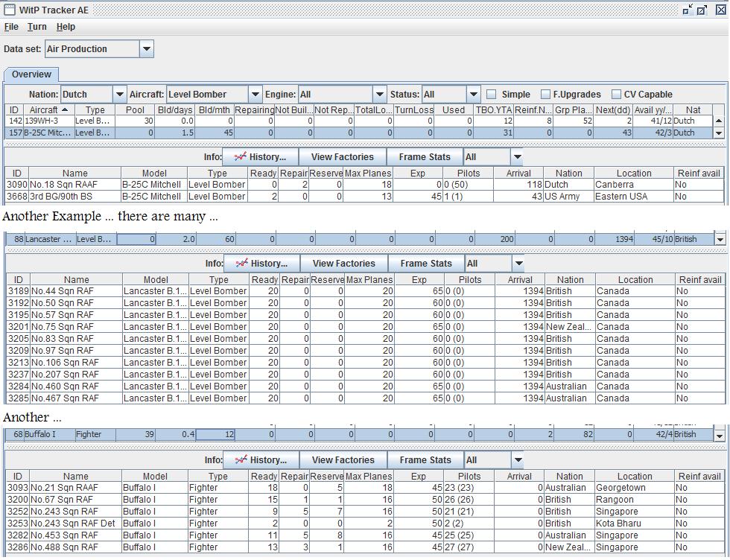This screenshot has width=730, height=560.
Task: Open the Status filter dropdown
Action: [473, 95]
